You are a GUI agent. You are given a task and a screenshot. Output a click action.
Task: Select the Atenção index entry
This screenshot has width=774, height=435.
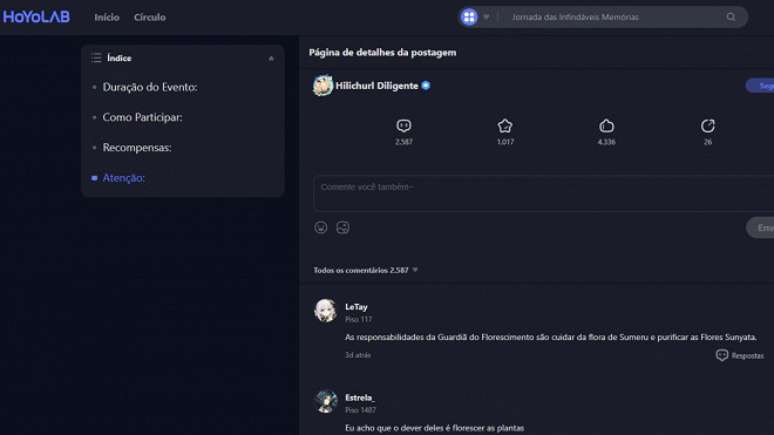click(x=123, y=178)
